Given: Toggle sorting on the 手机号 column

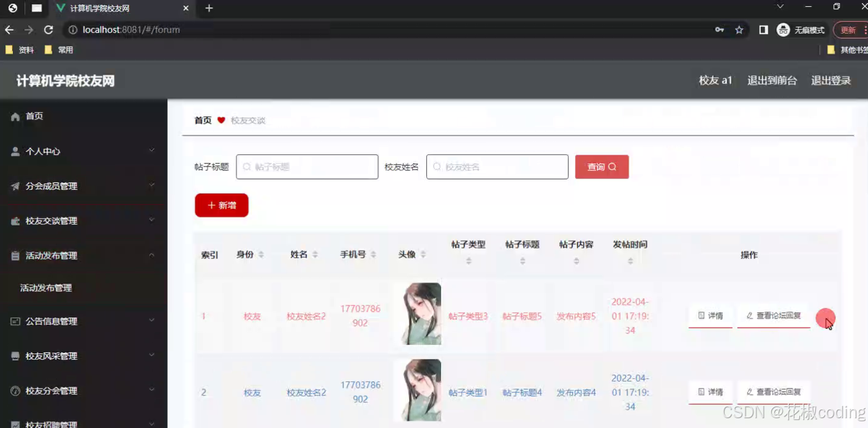Looking at the screenshot, I should [372, 255].
